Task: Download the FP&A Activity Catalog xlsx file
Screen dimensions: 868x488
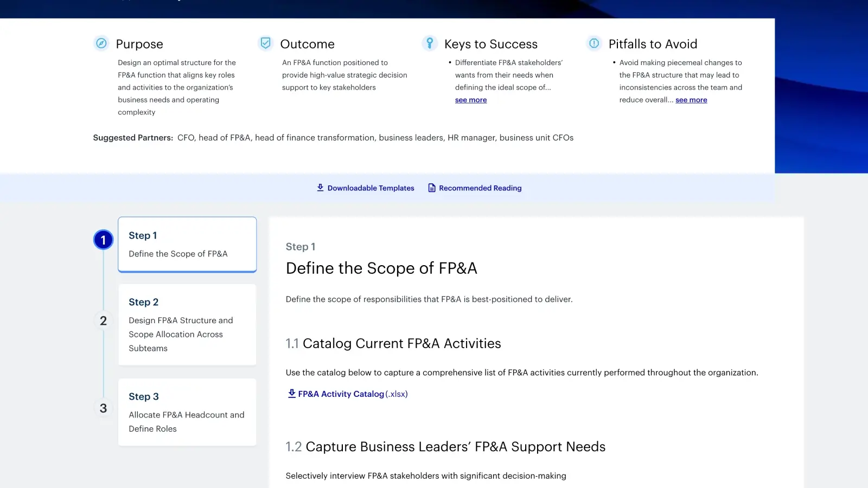Action: pos(348,394)
